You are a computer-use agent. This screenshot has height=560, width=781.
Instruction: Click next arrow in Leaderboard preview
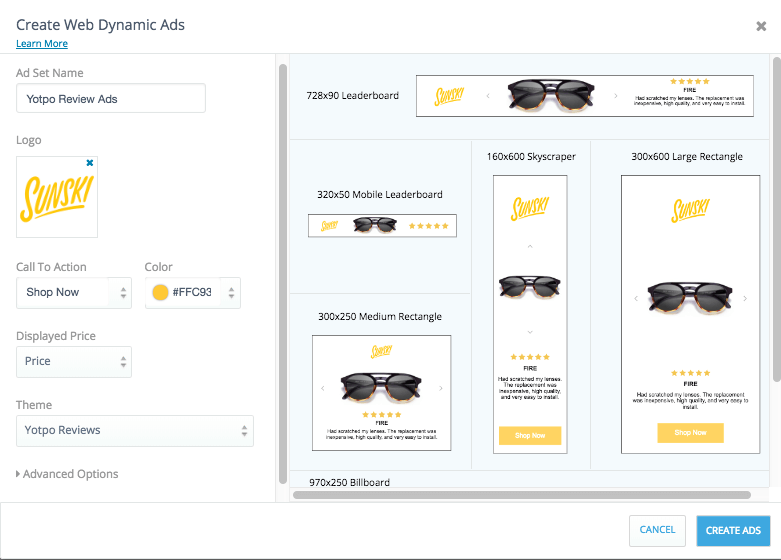click(x=616, y=96)
